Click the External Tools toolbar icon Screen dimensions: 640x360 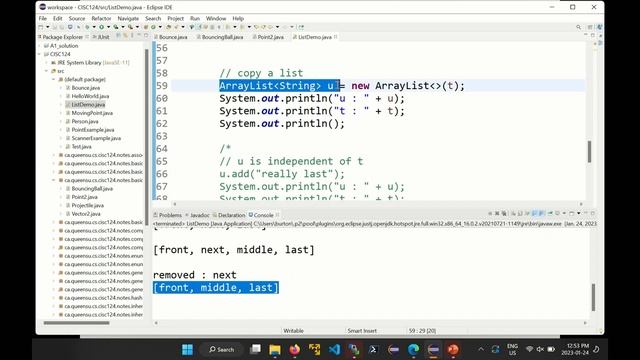click(130, 27)
